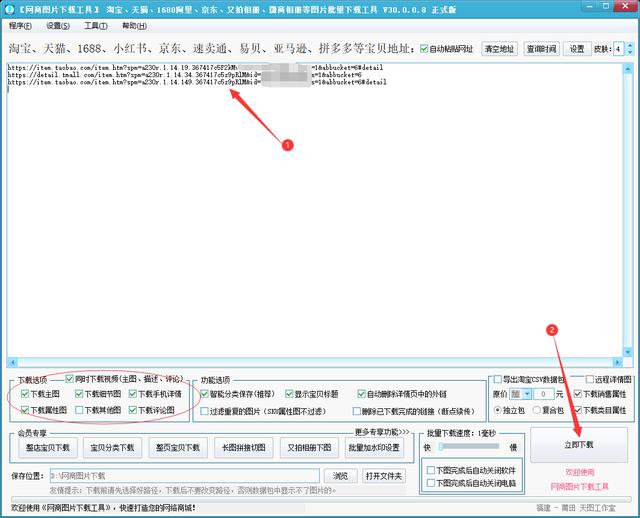The image size is (640, 518).
Task: Open the 原价 operator dropdown
Action: (527, 394)
